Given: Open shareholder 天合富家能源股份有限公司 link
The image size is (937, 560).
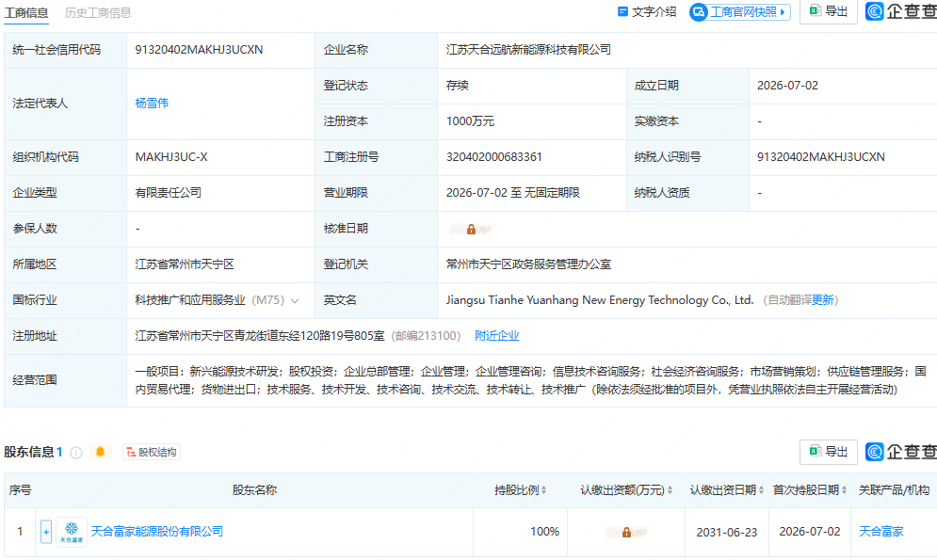Looking at the screenshot, I should (157, 532).
